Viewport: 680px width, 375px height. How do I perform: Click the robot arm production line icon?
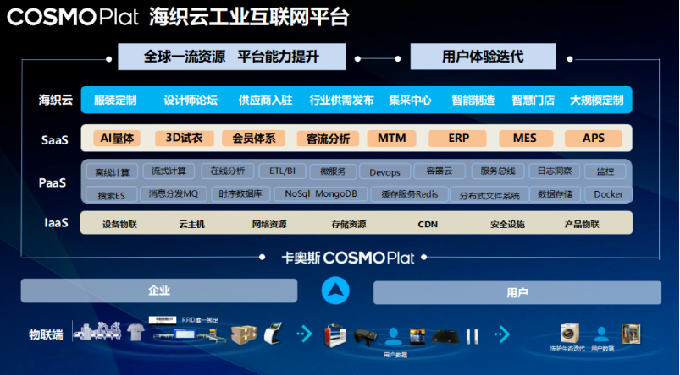97,331
